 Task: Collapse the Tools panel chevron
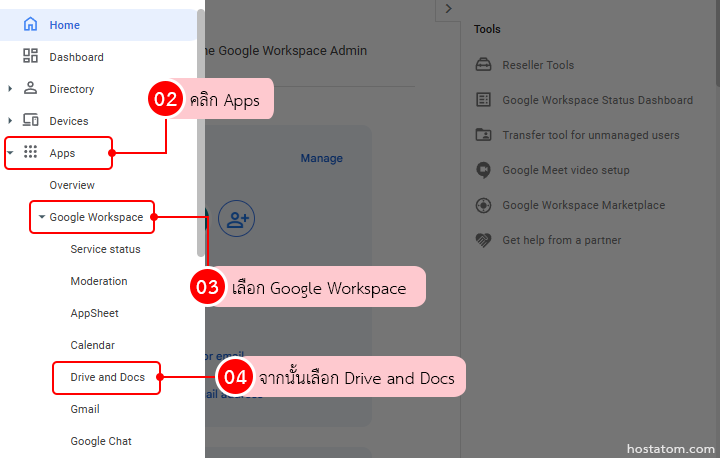[449, 9]
